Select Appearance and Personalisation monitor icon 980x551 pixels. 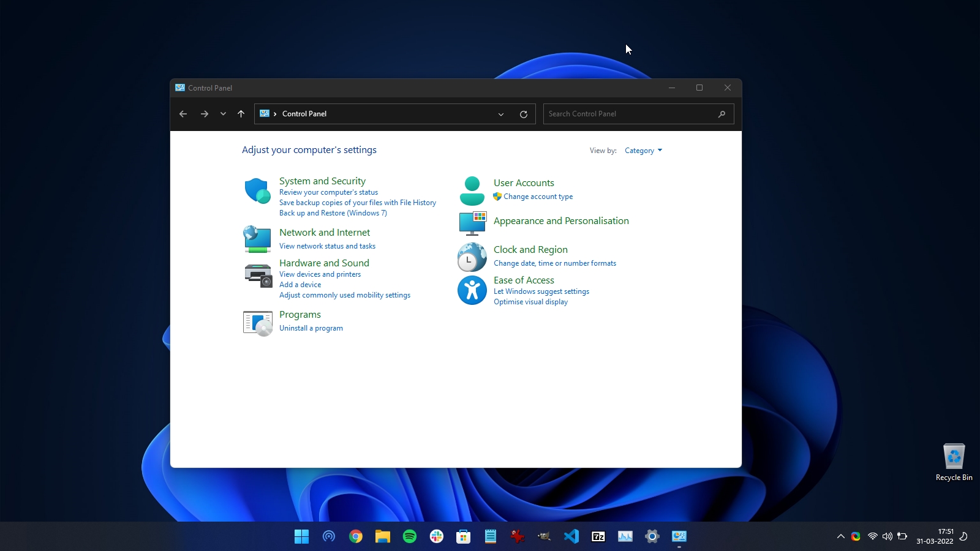point(472,223)
